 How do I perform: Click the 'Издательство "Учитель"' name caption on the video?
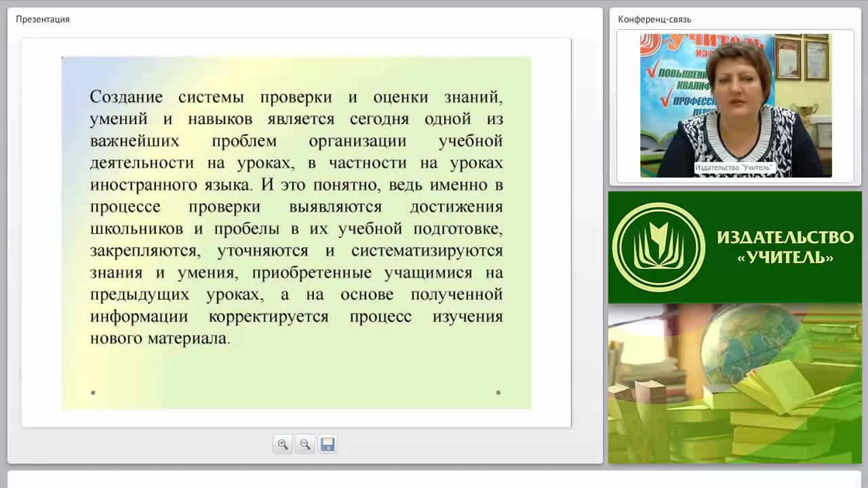[734, 167]
